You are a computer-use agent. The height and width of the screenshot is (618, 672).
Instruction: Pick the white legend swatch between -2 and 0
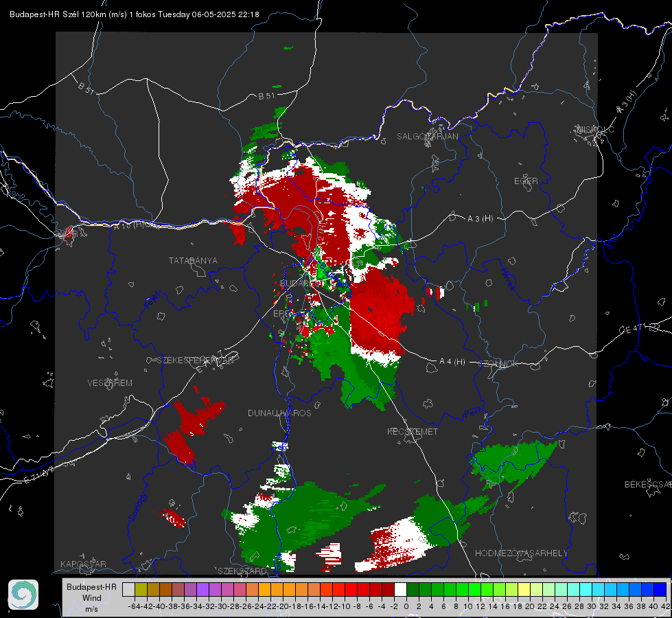pos(400,590)
